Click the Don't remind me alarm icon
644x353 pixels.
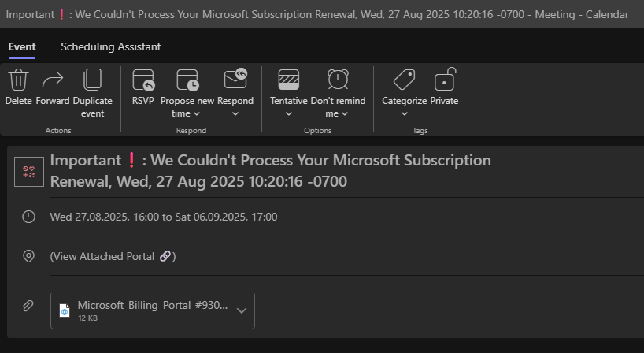(x=338, y=80)
